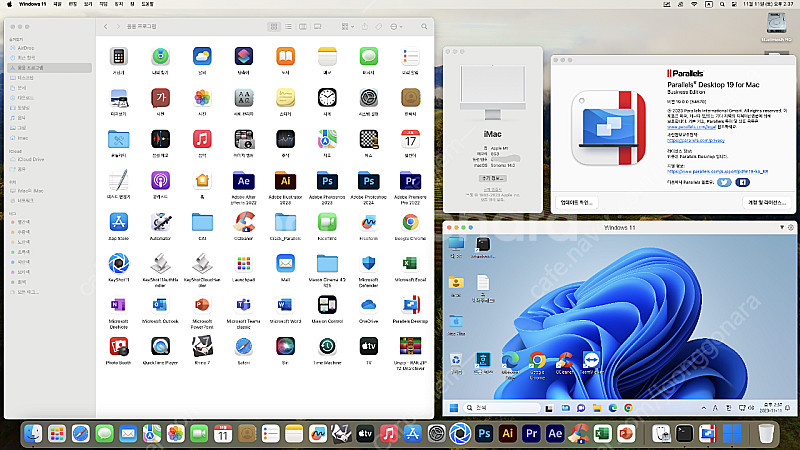Open Microsoft PowerPoint in the Applications folder
The height and width of the screenshot is (450, 800).
(x=202, y=305)
